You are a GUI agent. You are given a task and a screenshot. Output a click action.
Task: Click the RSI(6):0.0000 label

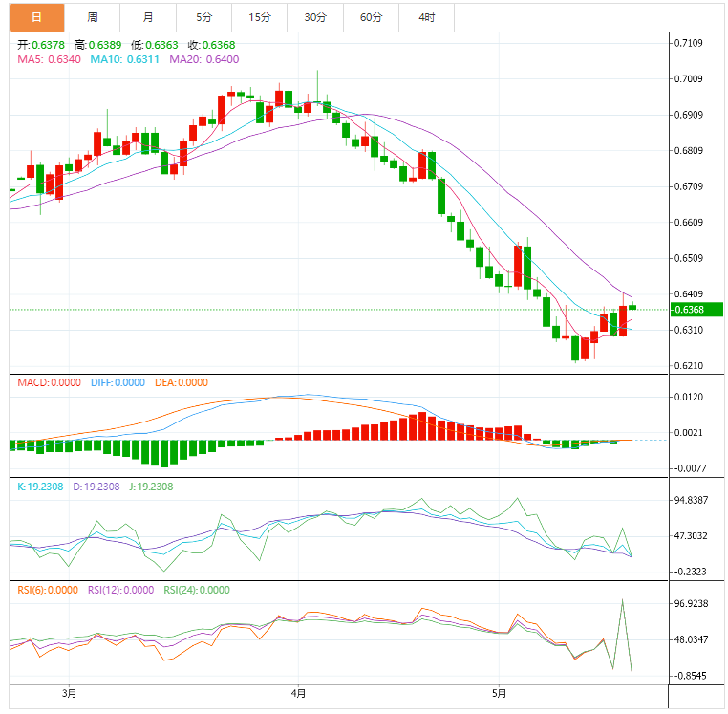tap(48, 590)
